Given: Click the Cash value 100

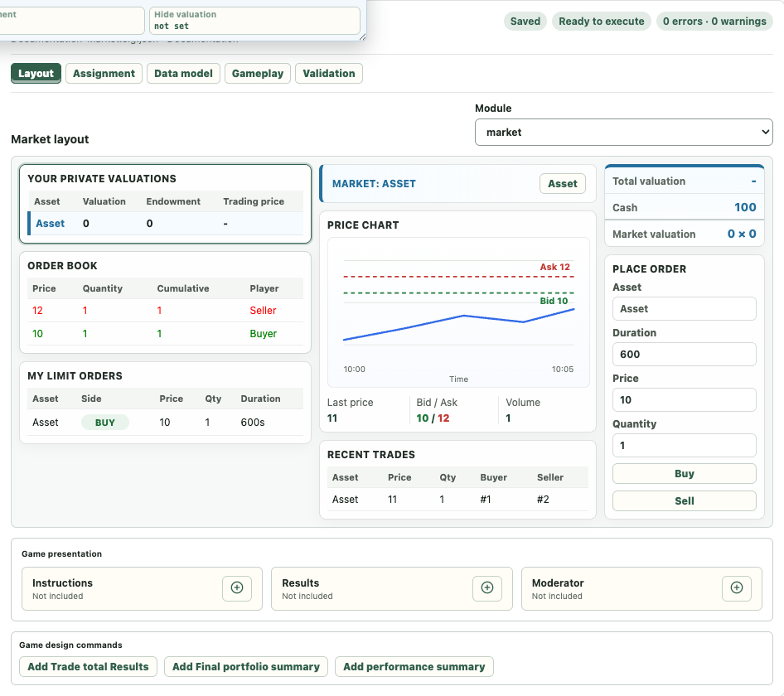Looking at the screenshot, I should click(745, 207).
